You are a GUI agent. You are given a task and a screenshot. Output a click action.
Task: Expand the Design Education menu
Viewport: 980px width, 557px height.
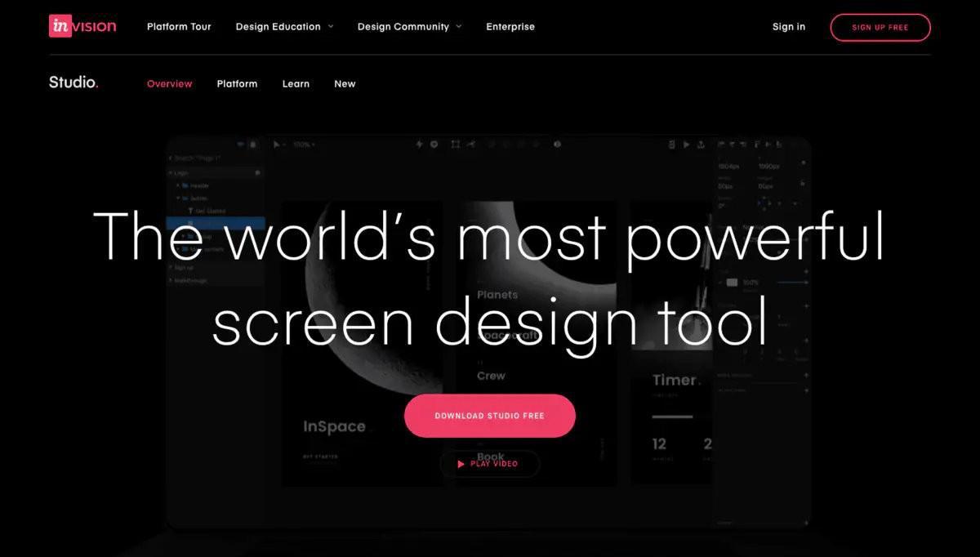click(284, 27)
